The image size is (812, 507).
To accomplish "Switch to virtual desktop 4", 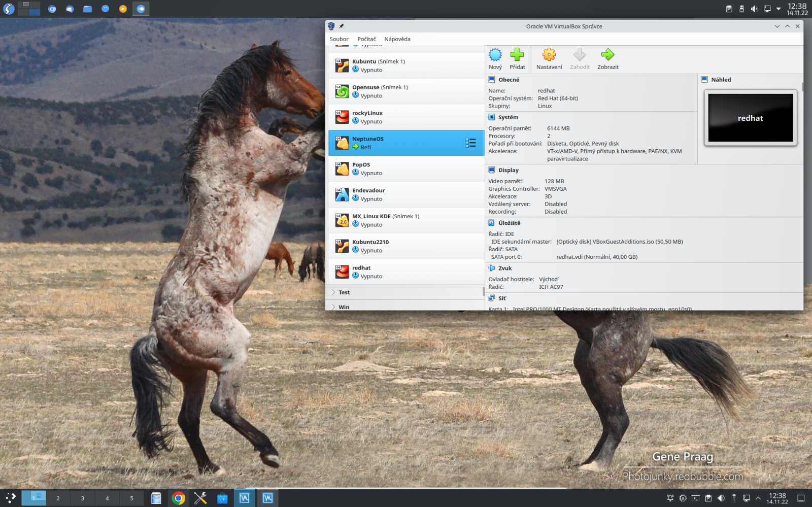I will 107,498.
